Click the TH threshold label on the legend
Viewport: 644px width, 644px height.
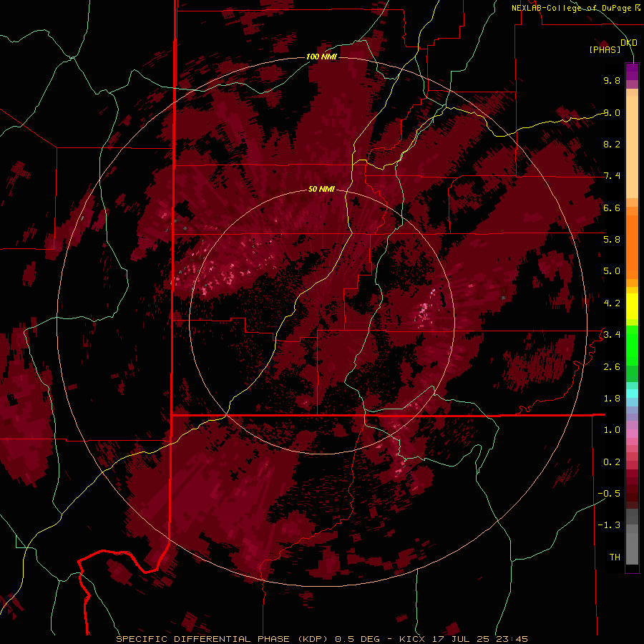[x=615, y=557]
